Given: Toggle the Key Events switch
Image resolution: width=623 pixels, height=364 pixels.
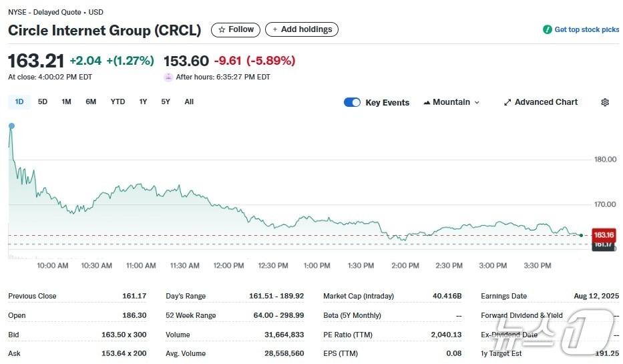Looking at the screenshot, I should coord(352,102).
